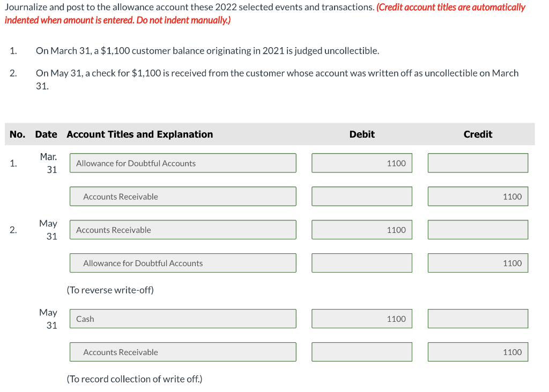Select the Account Titles and Explanation header

pos(139,134)
